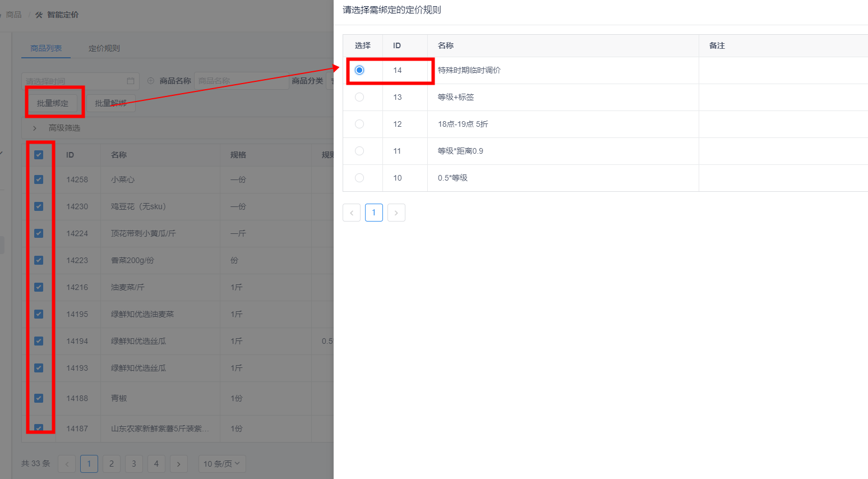Click the smart pricing wrench icon
Image resolution: width=868 pixels, height=479 pixels.
point(39,15)
